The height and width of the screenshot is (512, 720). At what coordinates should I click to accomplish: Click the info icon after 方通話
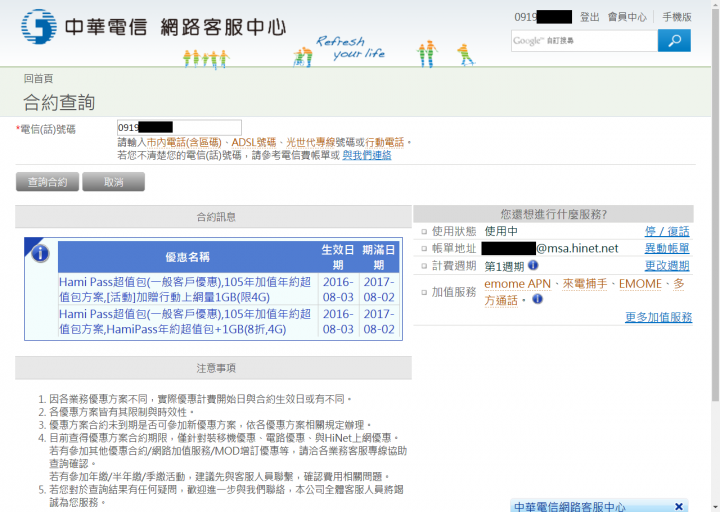point(537,299)
